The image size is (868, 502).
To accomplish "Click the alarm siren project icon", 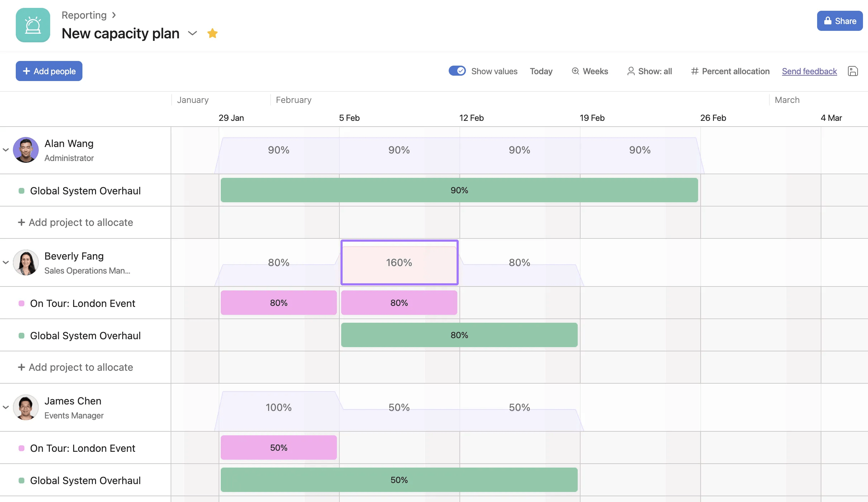I will pyautogui.click(x=33, y=25).
